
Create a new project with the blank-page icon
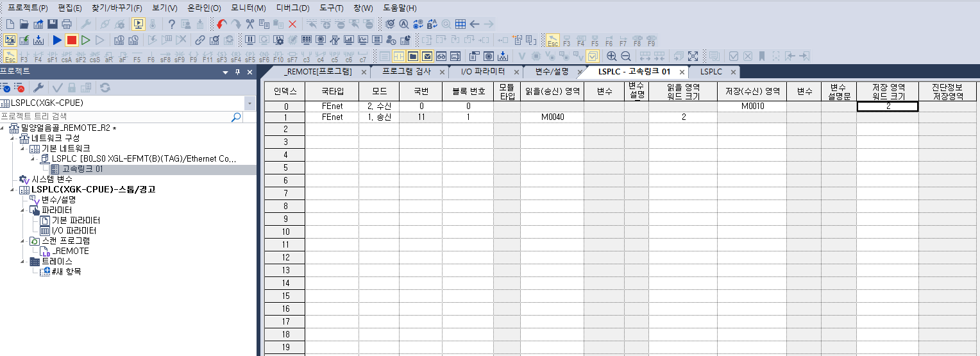pos(10,24)
